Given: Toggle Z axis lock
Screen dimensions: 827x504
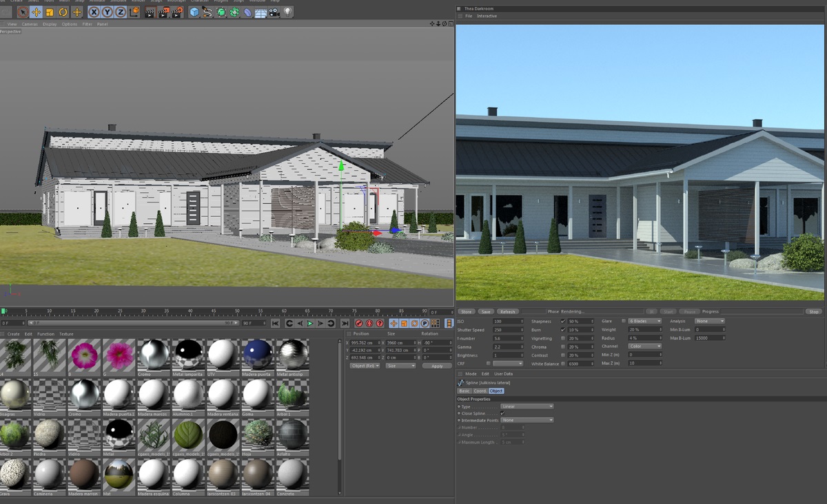Looking at the screenshot, I should click(x=121, y=12).
